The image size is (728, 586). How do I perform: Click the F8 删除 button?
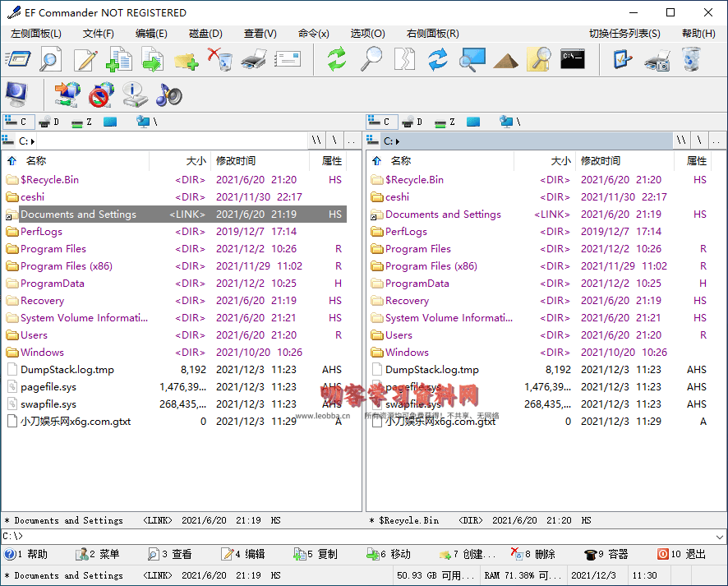533,554
